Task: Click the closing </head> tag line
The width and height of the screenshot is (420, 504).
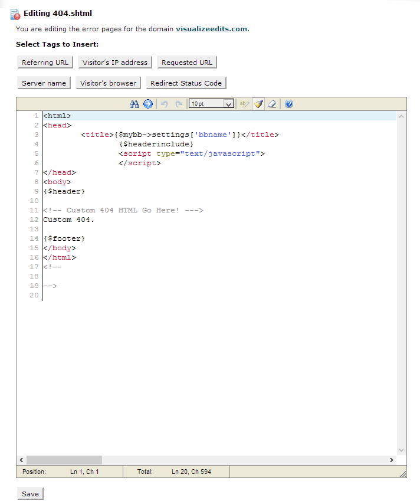Action: coord(60,172)
